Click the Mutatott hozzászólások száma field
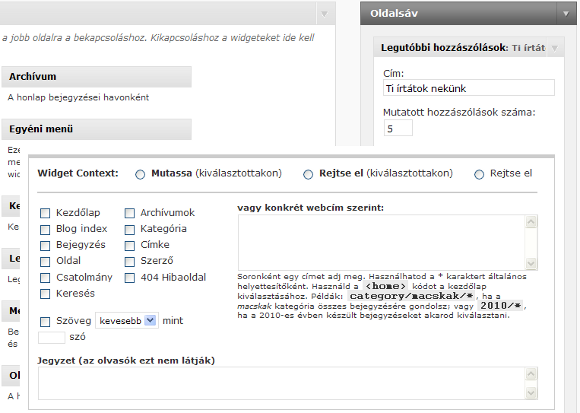 (x=398, y=128)
